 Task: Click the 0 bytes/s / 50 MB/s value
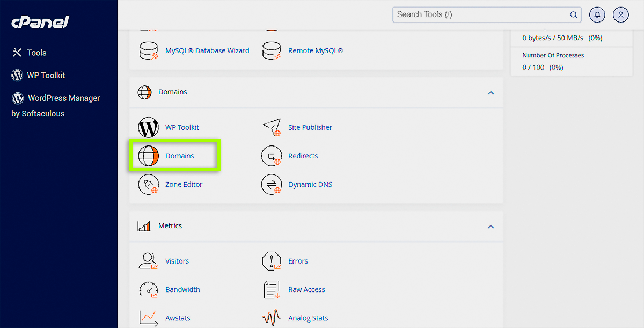pyautogui.click(x=553, y=38)
